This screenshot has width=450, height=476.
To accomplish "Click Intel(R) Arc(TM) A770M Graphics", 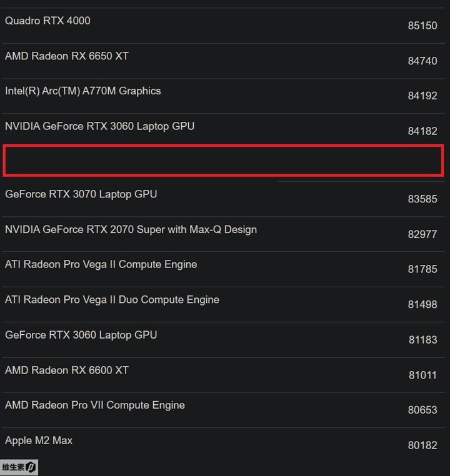I will coord(83,91).
